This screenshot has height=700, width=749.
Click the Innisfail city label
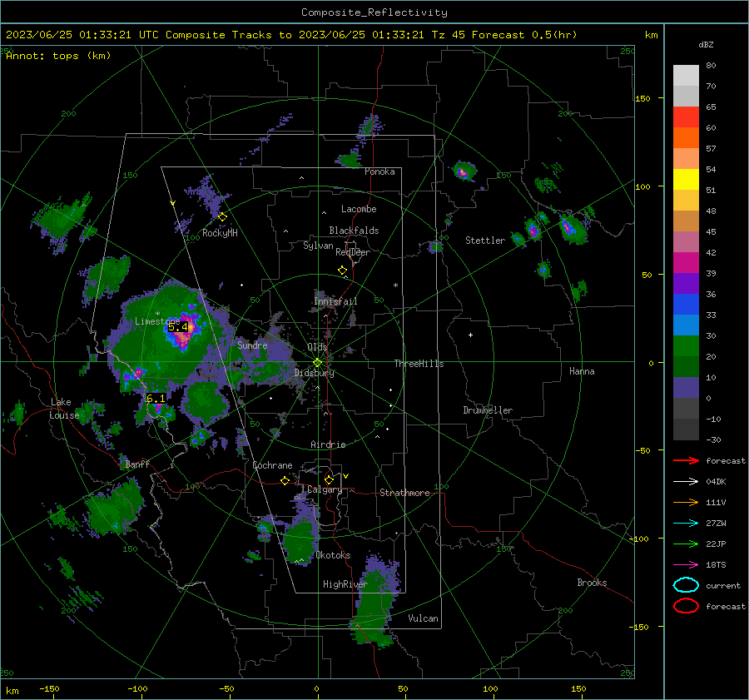(336, 301)
